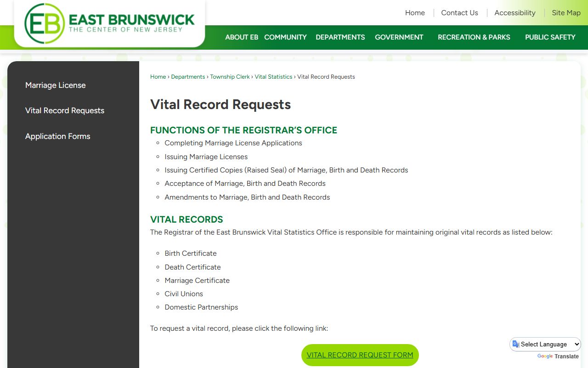
Task: Open the Select Language dropdown
Action: 545,344
